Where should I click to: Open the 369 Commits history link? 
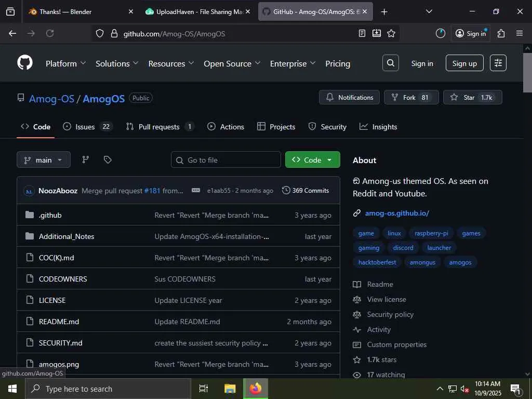tap(305, 190)
